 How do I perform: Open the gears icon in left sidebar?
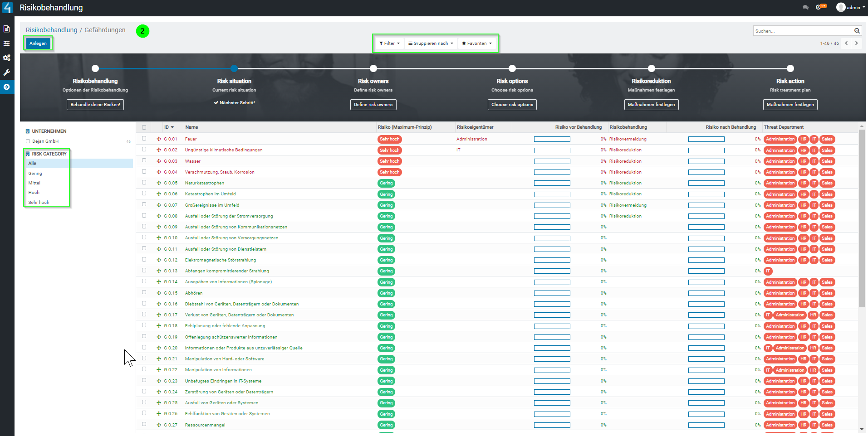coord(7,58)
